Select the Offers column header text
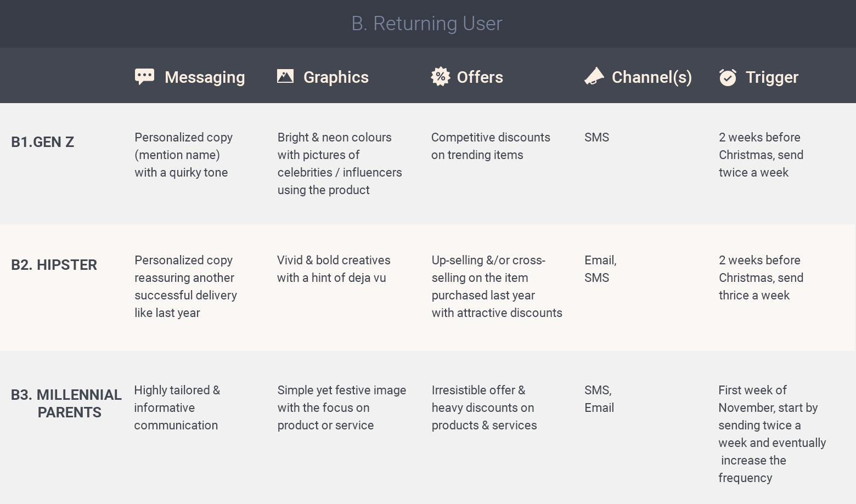Screen dimensions: 856x504 pyautogui.click(x=480, y=77)
